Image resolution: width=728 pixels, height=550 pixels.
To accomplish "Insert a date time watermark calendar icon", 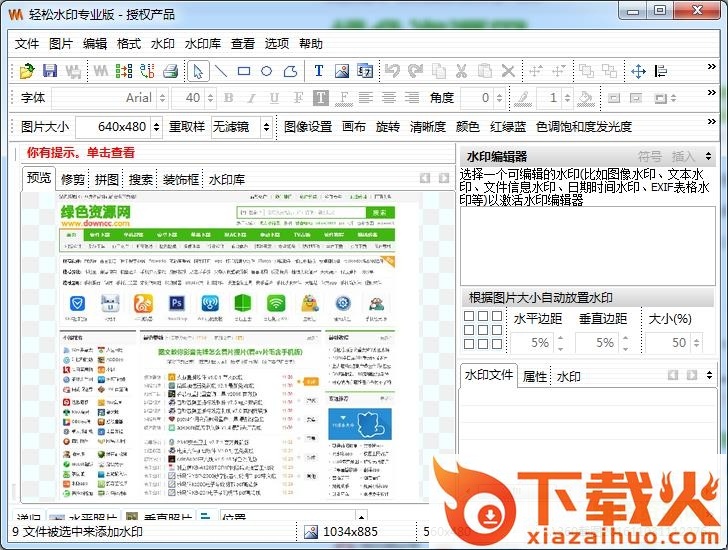I will tap(365, 71).
